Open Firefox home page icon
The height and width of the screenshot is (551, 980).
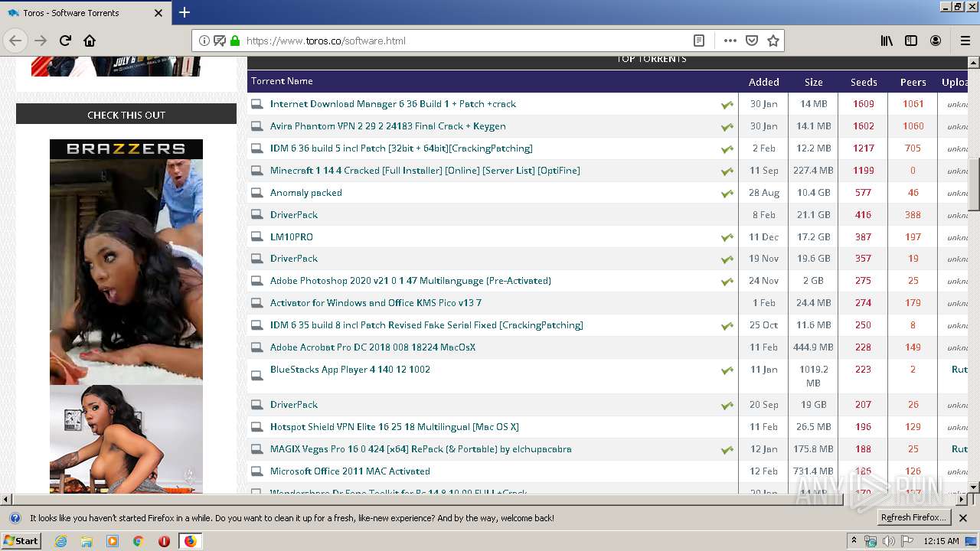pyautogui.click(x=90, y=41)
